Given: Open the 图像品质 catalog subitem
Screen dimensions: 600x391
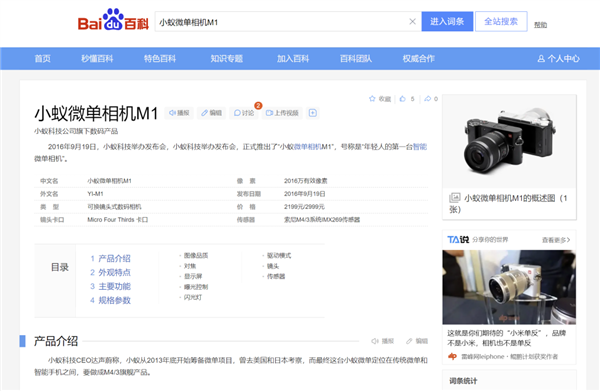Looking at the screenshot, I should point(196,255).
